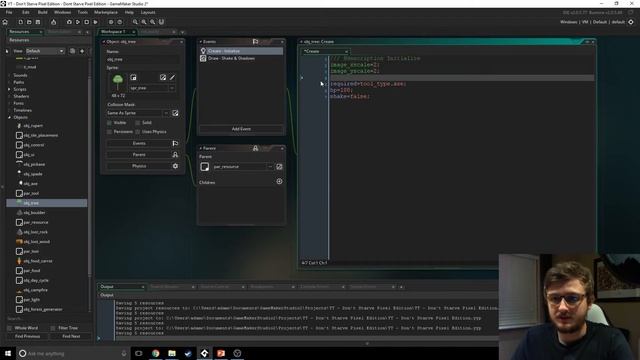Stop the running game from toolbar
The height and width of the screenshot is (360, 640).
coord(87,22)
